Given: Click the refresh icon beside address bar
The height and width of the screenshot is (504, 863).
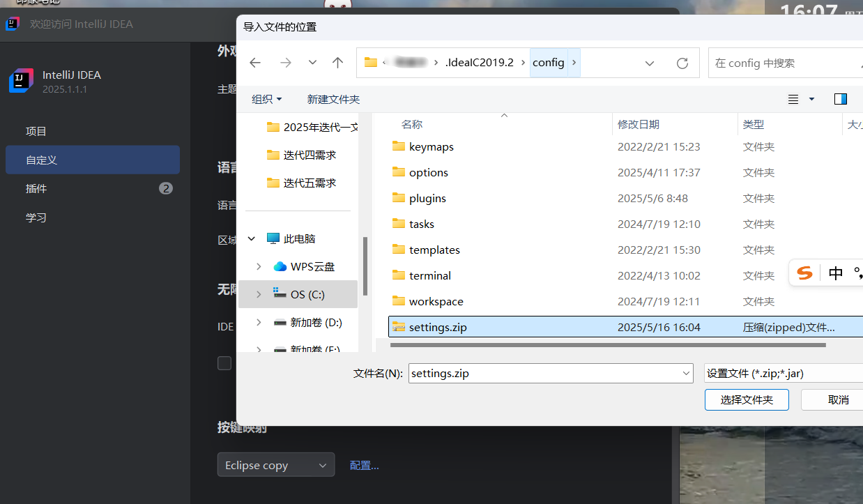Looking at the screenshot, I should [682, 62].
